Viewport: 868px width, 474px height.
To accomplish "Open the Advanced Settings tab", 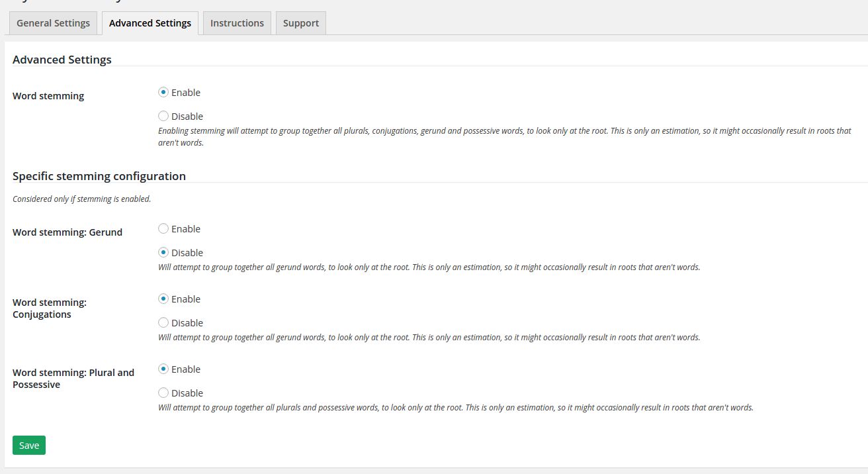I will 150,23.
